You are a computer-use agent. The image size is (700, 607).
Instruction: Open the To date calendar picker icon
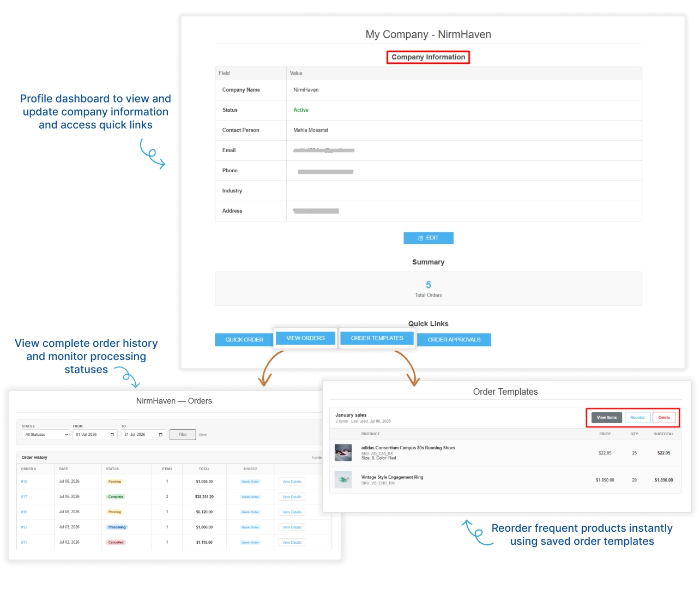pos(160,435)
